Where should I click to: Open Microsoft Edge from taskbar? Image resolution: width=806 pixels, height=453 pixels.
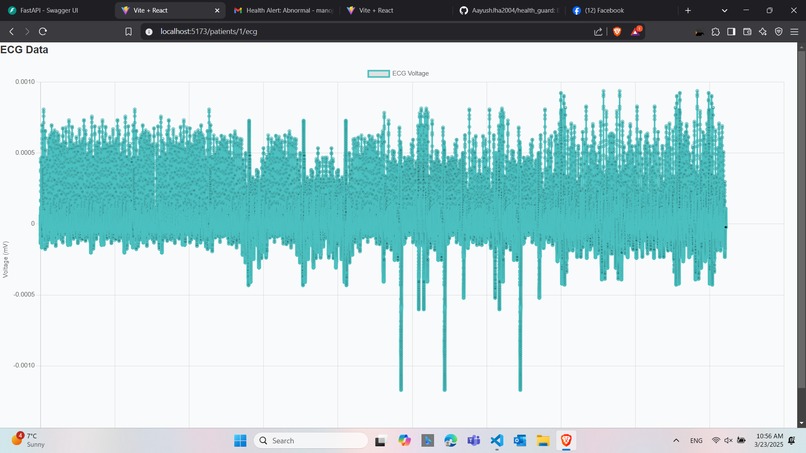[450, 441]
